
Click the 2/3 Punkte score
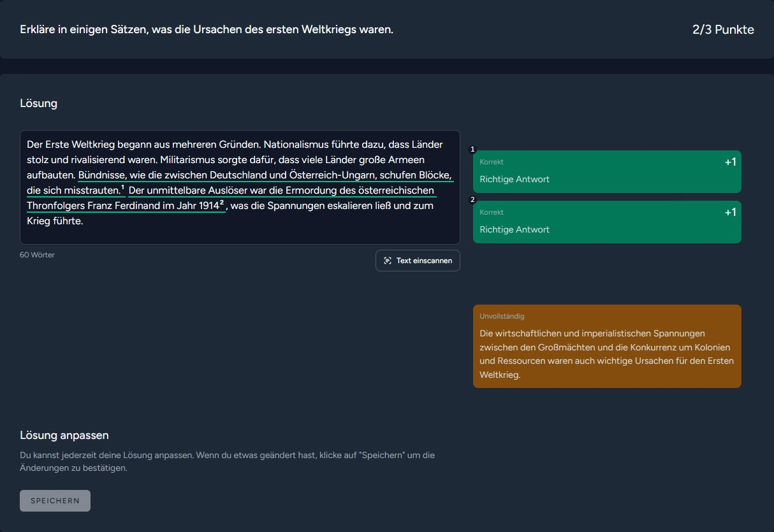[723, 30]
